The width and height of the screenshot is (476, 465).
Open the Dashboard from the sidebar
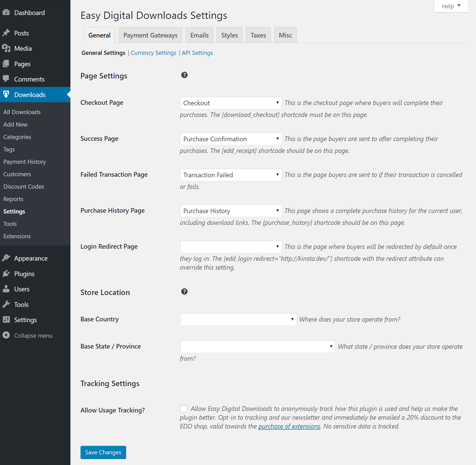pos(7,12)
